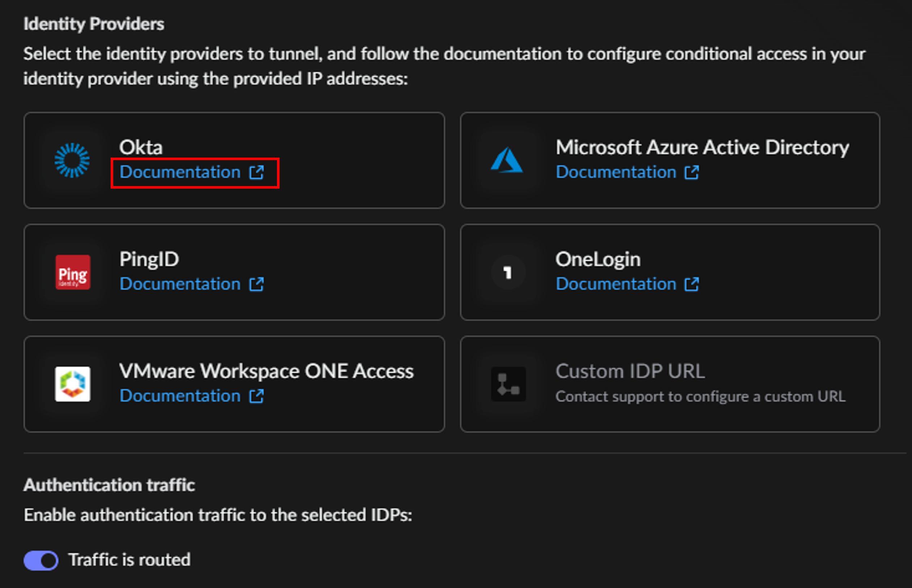912x588 pixels.
Task: Click the Okta sunburst logo icon
Action: click(x=72, y=160)
